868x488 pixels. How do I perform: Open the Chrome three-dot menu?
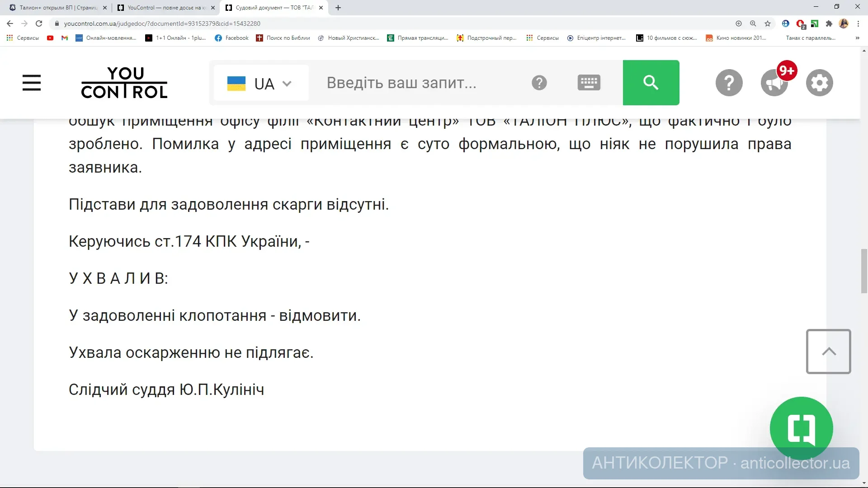tap(858, 23)
